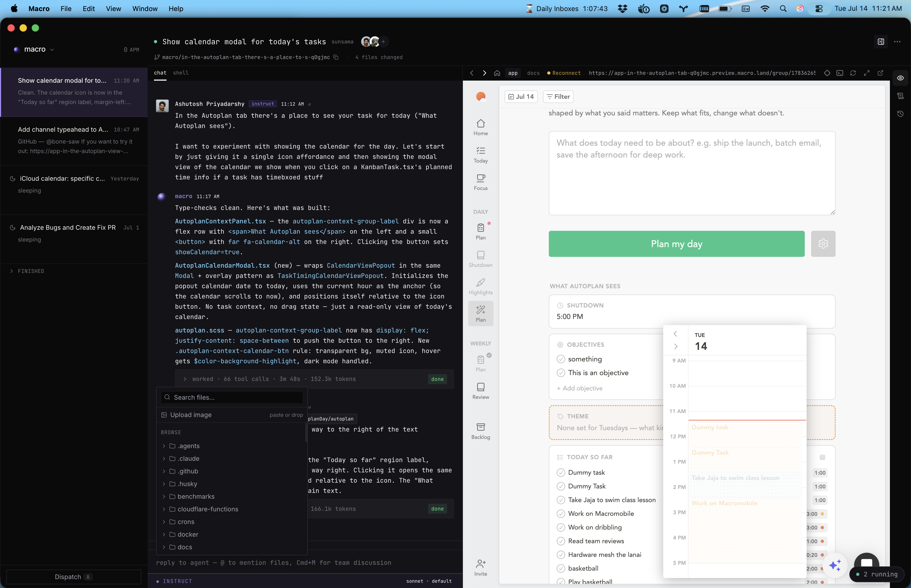
Task: Expand the FINISHED section
Action: coord(27,271)
